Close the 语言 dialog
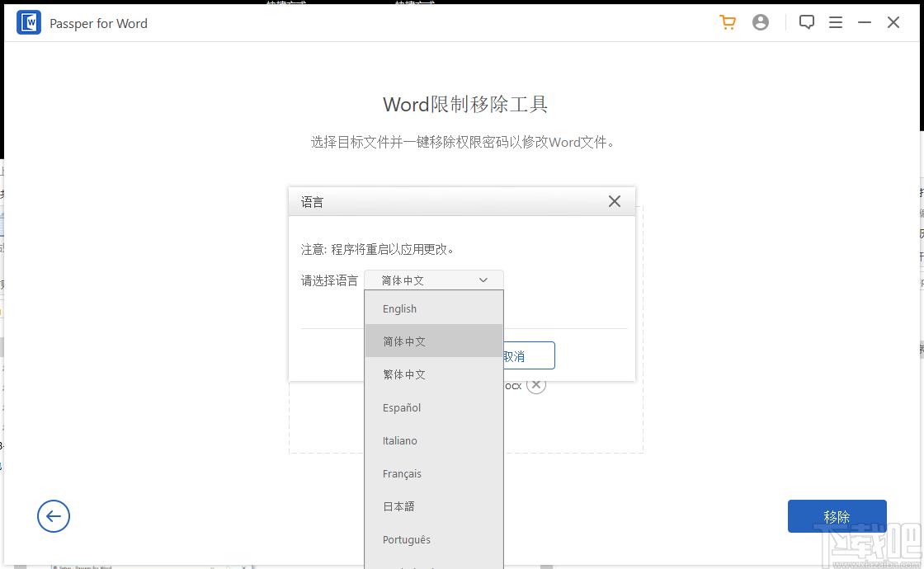 [x=615, y=201]
